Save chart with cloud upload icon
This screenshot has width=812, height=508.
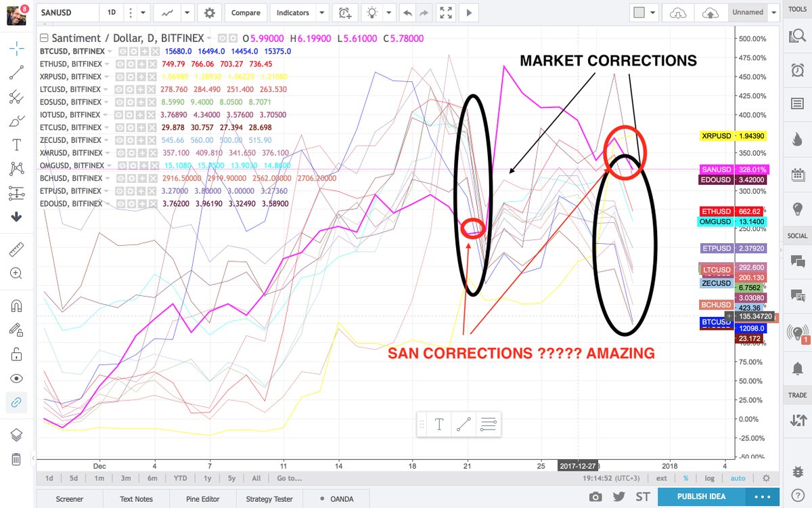[x=710, y=13]
